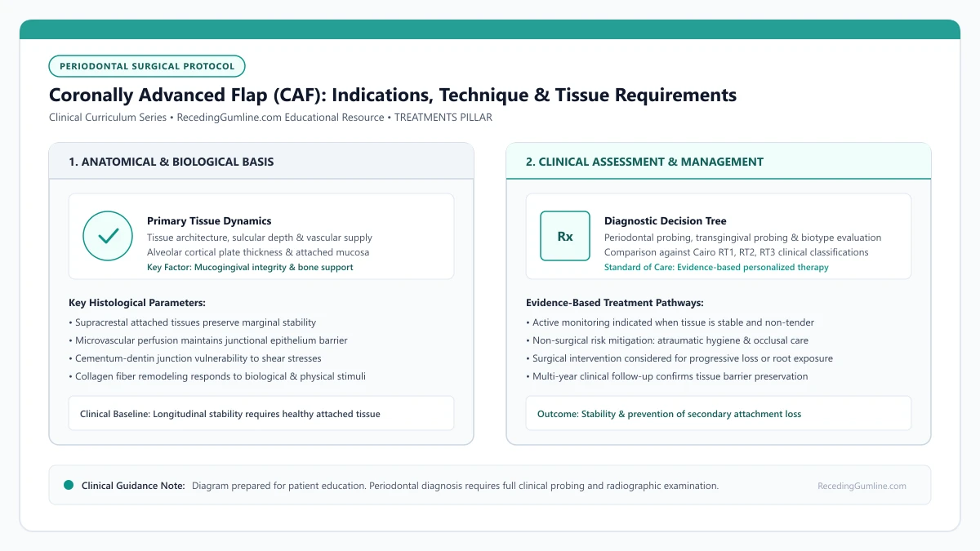This screenshot has width=980, height=551.
Task: Click the green dot beside Clinical Guidance Note
Action: pos(69,485)
